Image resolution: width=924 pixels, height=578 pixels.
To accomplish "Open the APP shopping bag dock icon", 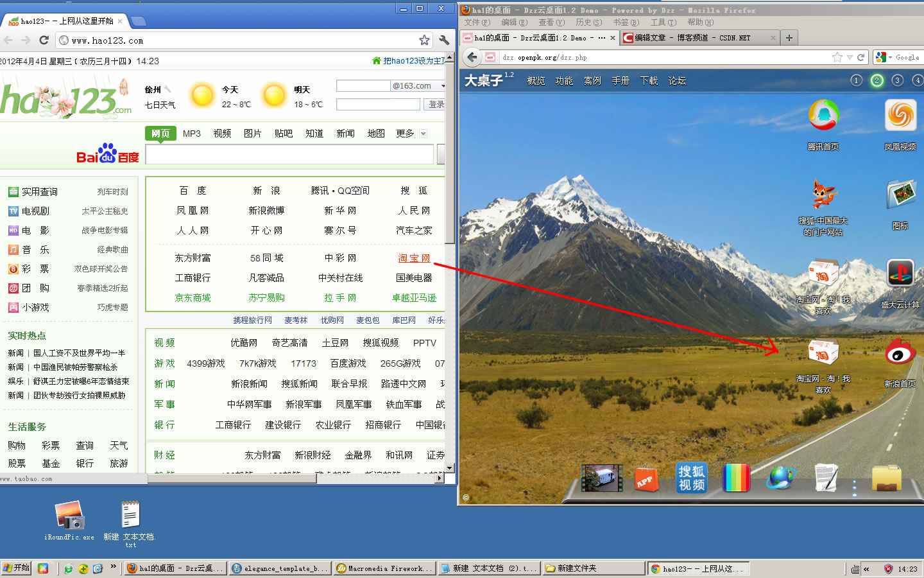I will pyautogui.click(x=646, y=479).
